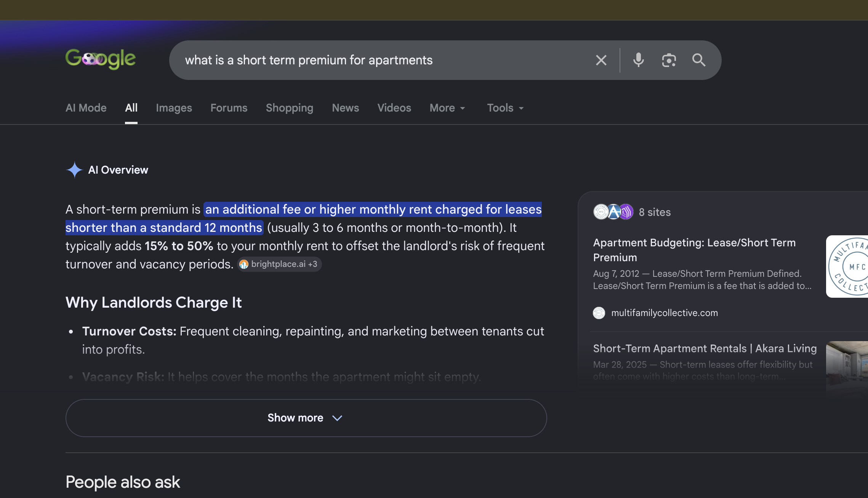This screenshot has height=498, width=868.
Task: Click the Turnover Costs bullet text
Action: pos(313,340)
